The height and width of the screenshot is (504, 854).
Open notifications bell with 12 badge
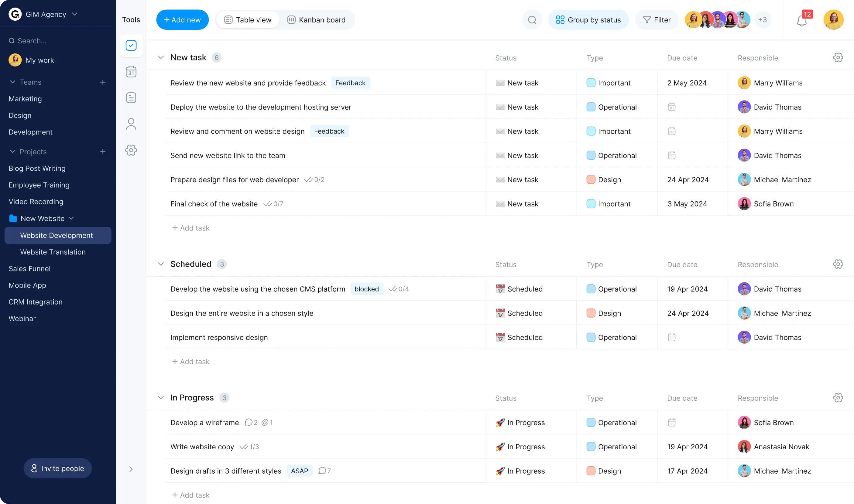tap(802, 21)
